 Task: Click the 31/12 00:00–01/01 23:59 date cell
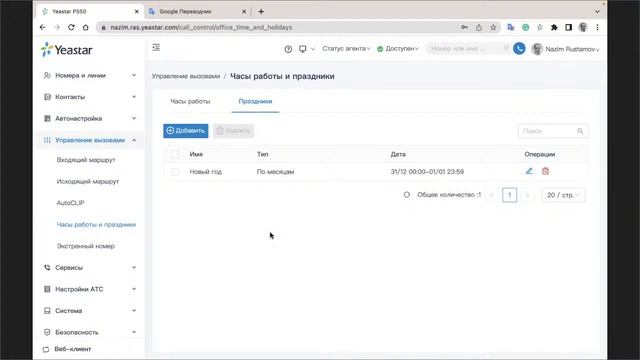[427, 172]
